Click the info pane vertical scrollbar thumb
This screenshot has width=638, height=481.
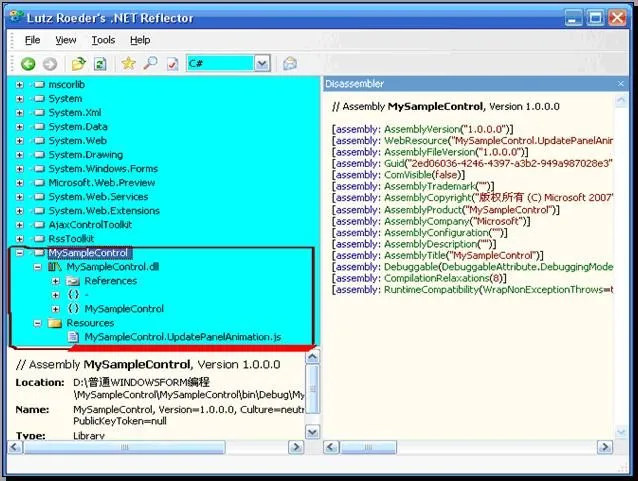(x=312, y=389)
